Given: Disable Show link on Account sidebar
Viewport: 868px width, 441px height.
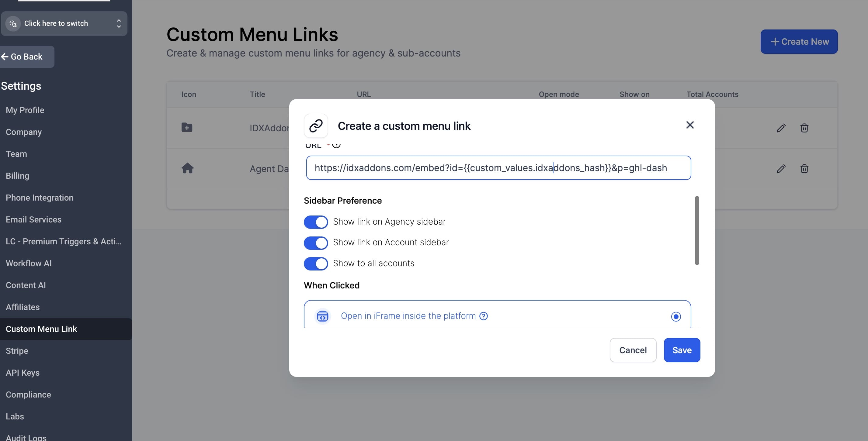Looking at the screenshot, I should coord(316,243).
